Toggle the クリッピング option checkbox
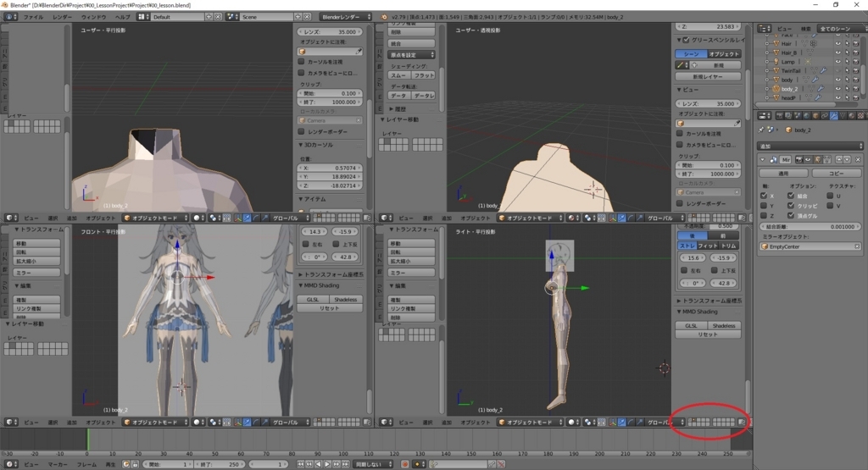 coord(791,206)
